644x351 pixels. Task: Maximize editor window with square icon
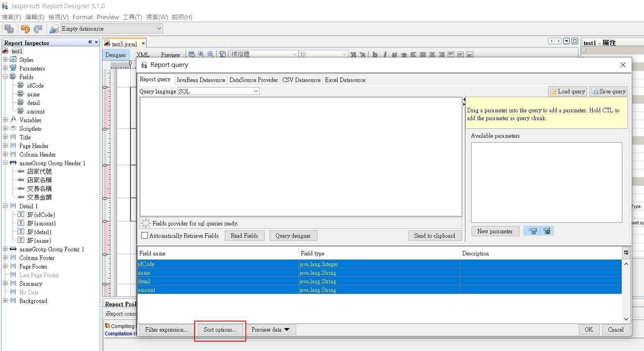575,41
